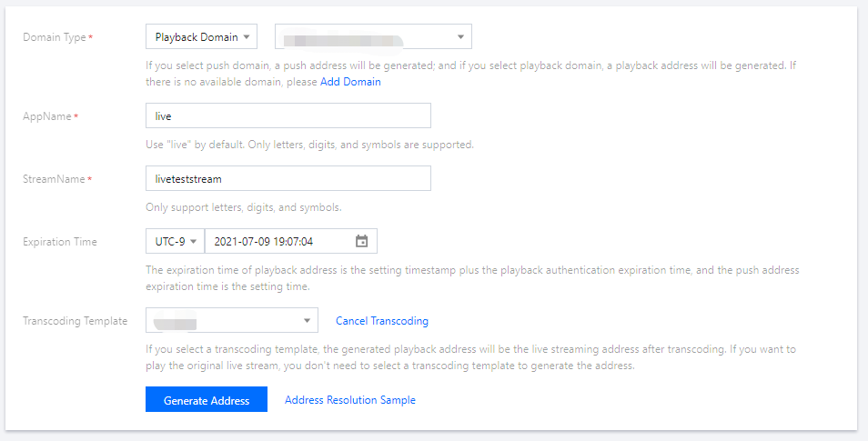Click the UTC-9 timezone arrow

click(193, 241)
